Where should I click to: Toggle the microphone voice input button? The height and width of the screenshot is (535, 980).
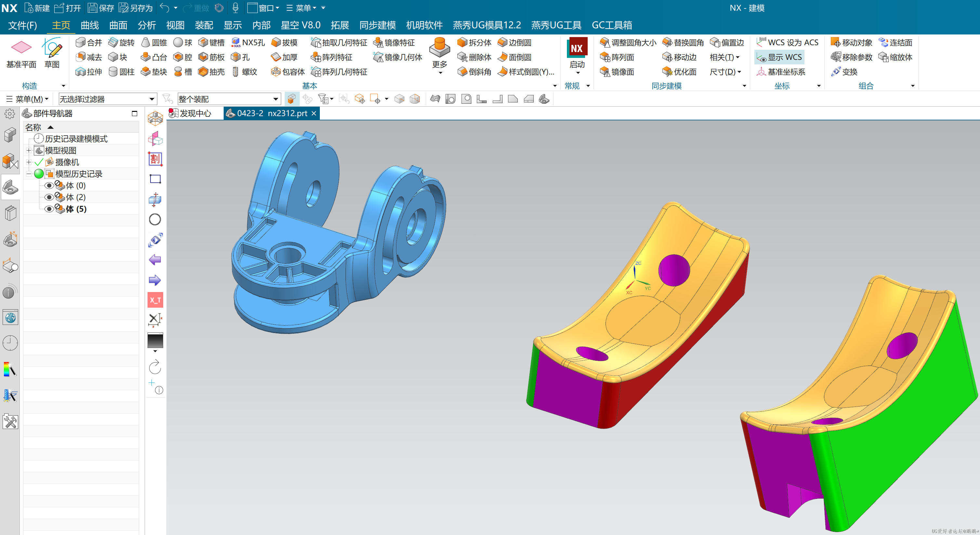coord(235,7)
